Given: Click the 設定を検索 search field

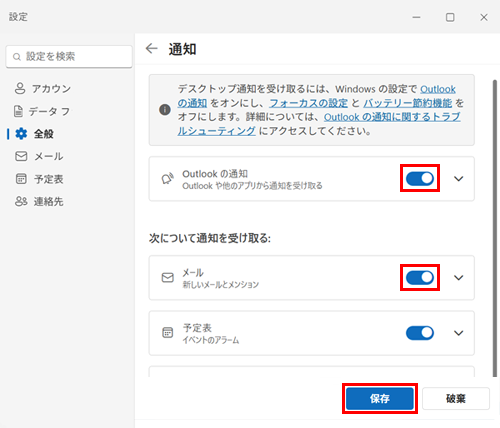Looking at the screenshot, I should click(69, 57).
